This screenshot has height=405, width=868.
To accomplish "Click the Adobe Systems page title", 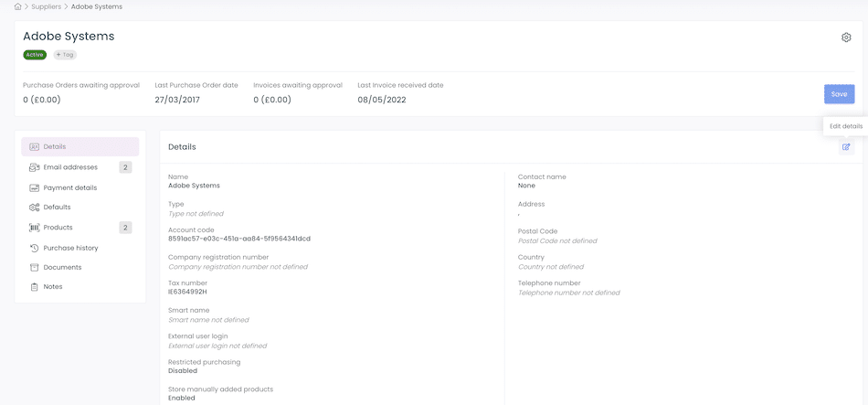I will click(69, 37).
